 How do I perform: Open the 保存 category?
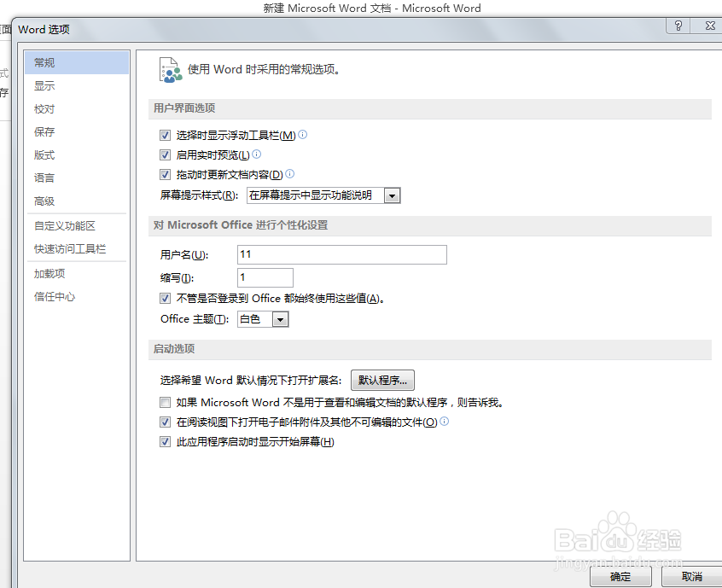point(77,131)
